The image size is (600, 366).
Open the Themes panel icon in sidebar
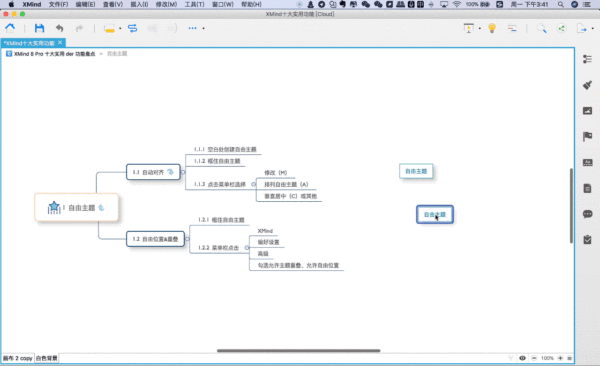coord(587,162)
